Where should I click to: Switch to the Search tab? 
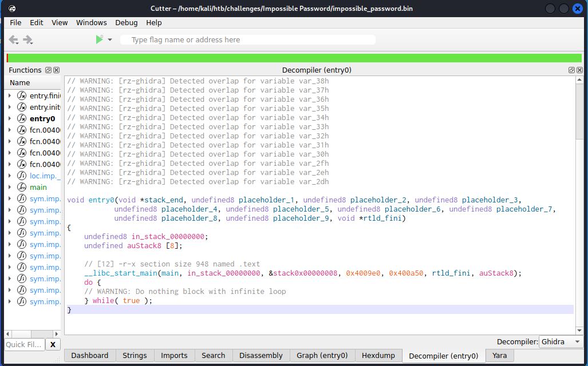point(214,356)
